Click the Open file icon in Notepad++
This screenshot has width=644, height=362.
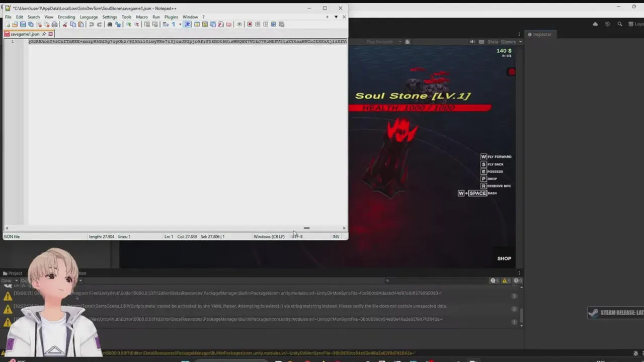15,24
